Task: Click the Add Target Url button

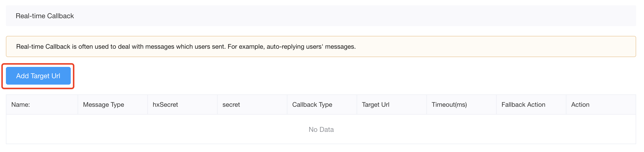Action: [38, 76]
